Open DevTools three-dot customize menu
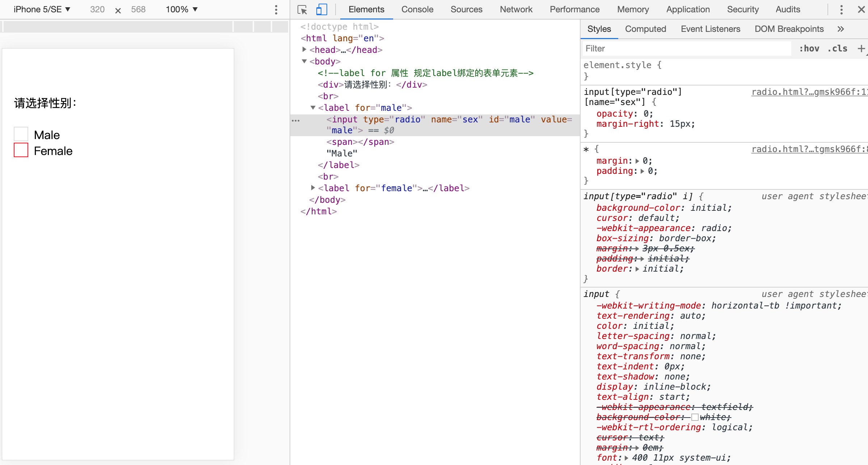868x465 pixels. [841, 9]
